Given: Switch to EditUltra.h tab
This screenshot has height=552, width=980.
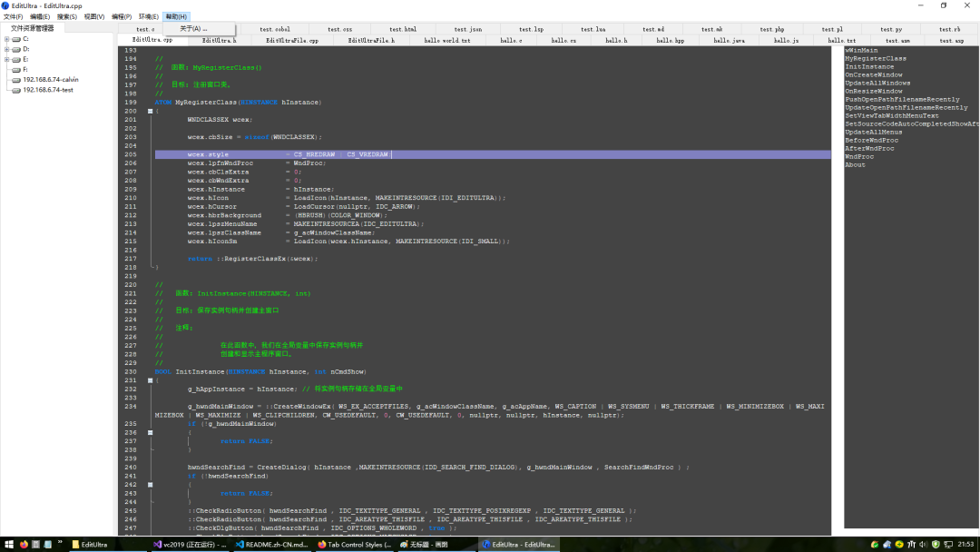Looking at the screenshot, I should 220,41.
